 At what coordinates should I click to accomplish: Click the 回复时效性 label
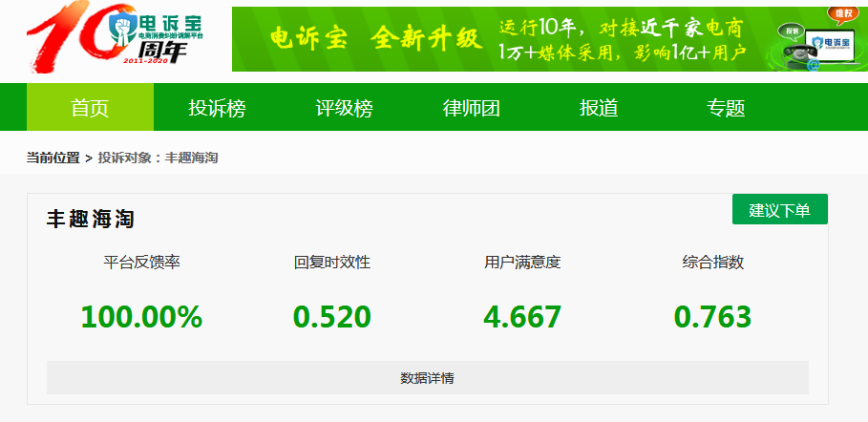pyautogui.click(x=332, y=262)
